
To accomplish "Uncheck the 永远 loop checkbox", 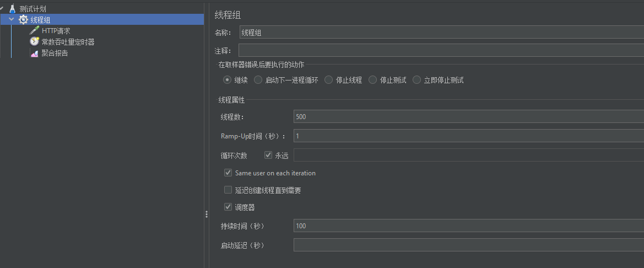I will [269, 155].
